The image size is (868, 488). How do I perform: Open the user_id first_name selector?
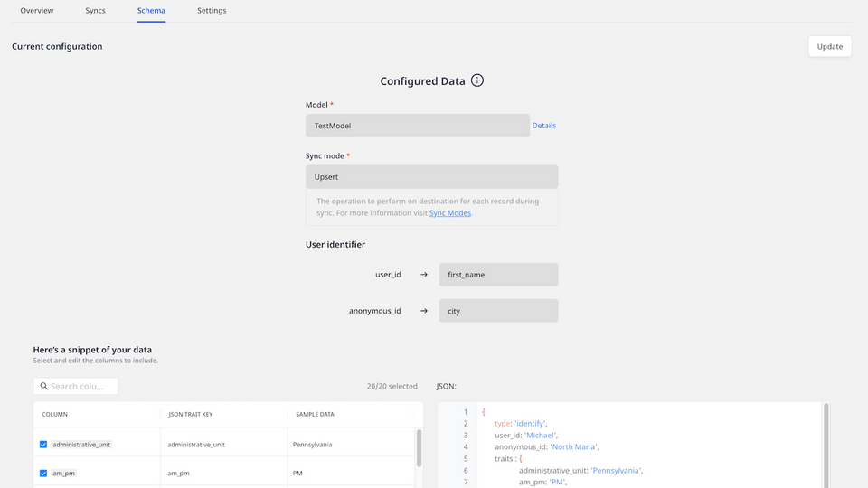[497, 275]
